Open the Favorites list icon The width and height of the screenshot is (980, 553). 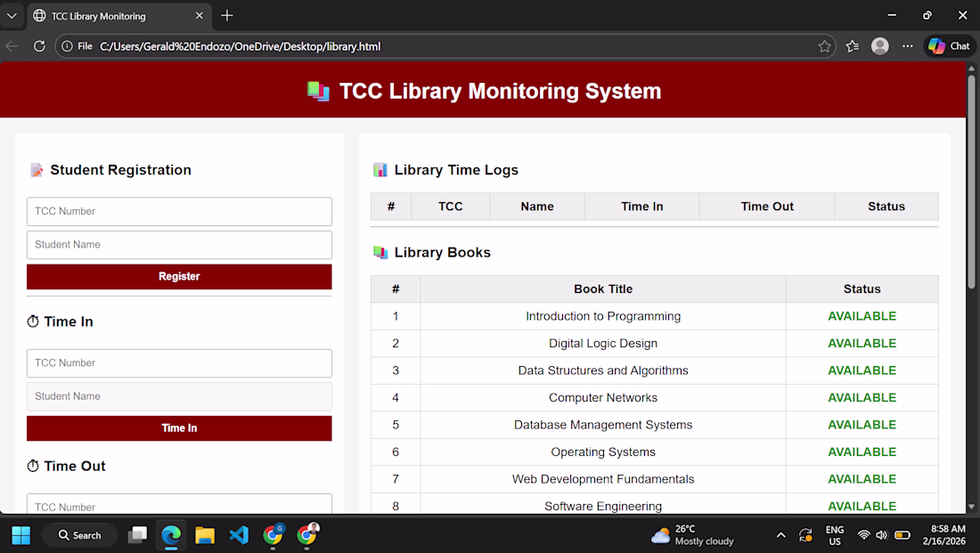853,46
